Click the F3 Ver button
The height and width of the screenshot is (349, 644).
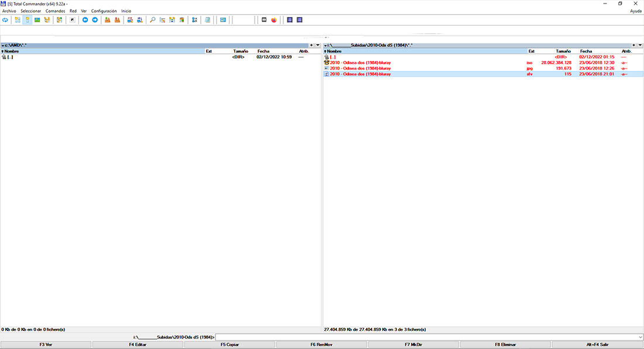coord(46,344)
